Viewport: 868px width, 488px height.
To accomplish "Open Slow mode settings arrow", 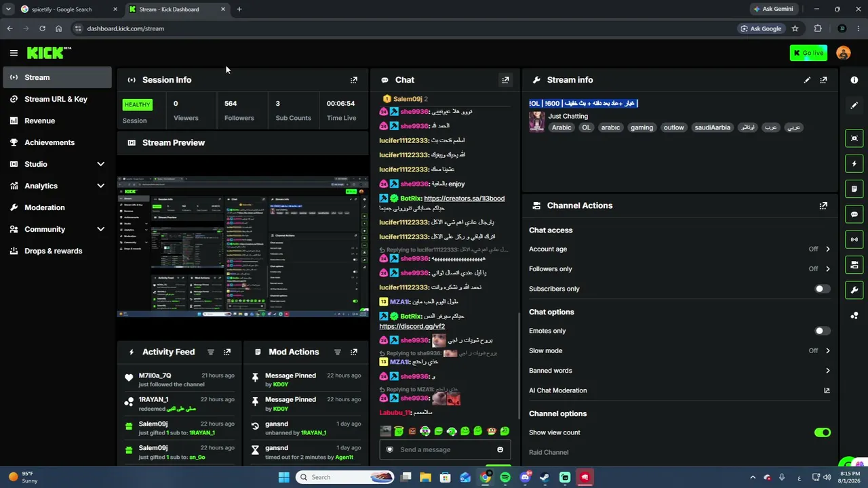I will point(827,350).
